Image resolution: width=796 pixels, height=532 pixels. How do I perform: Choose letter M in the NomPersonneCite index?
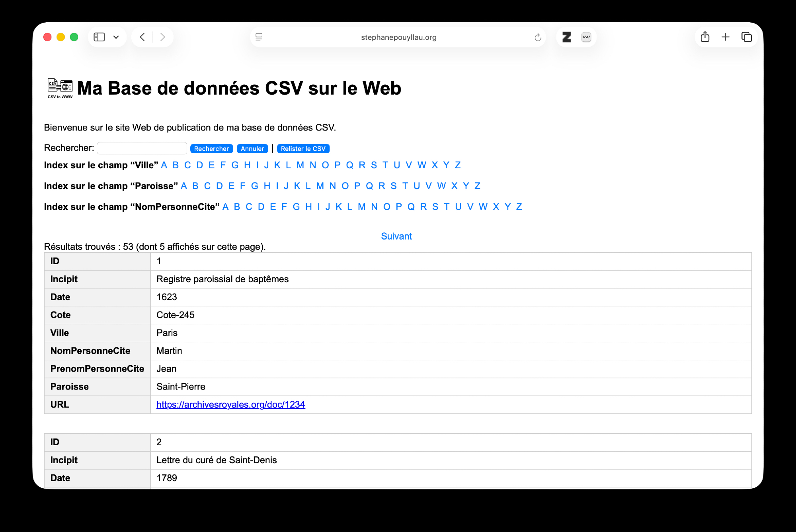pos(361,207)
